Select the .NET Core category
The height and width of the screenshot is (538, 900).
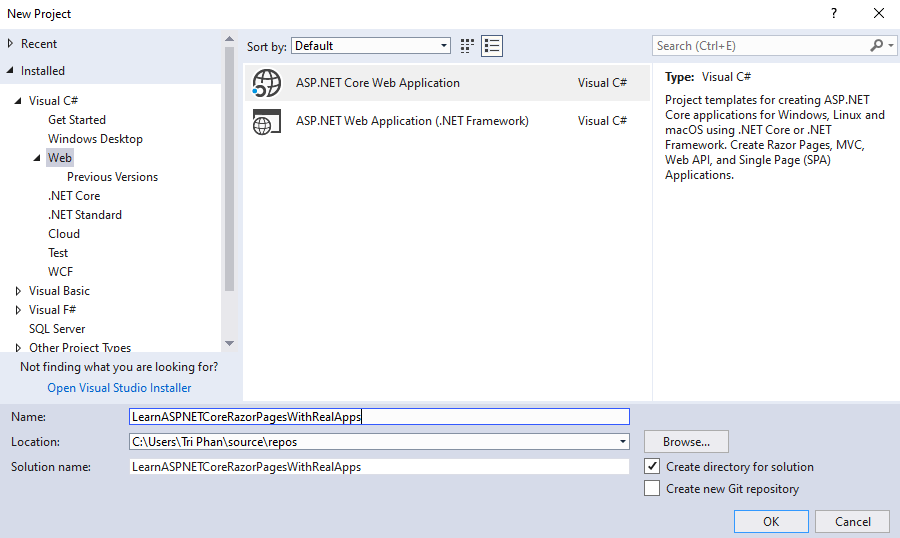click(74, 195)
